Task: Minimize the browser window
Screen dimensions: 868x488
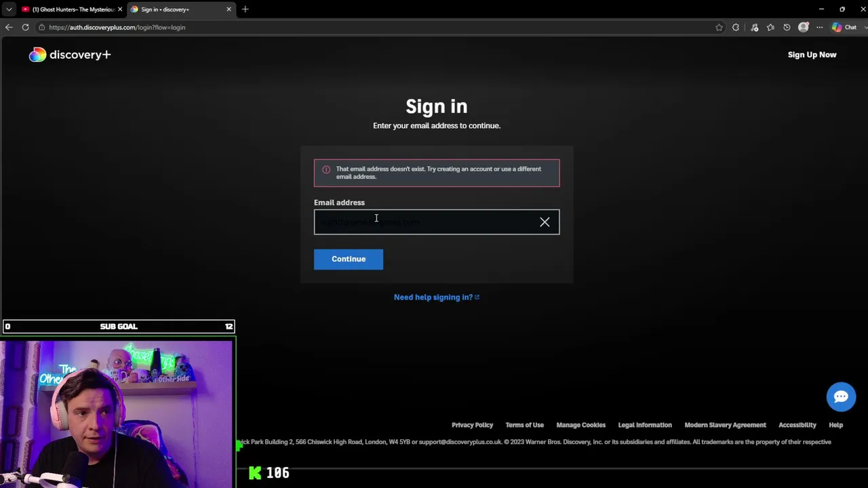Action: [821, 9]
